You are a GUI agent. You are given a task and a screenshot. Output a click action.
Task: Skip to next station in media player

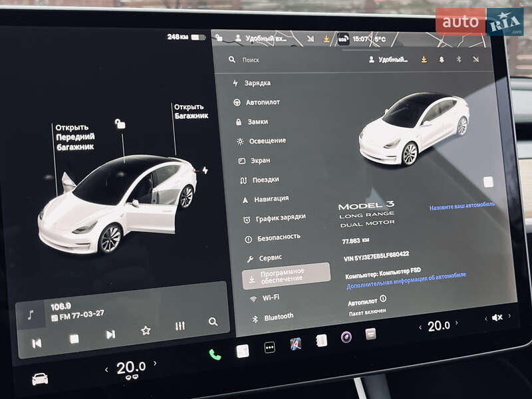(110, 334)
